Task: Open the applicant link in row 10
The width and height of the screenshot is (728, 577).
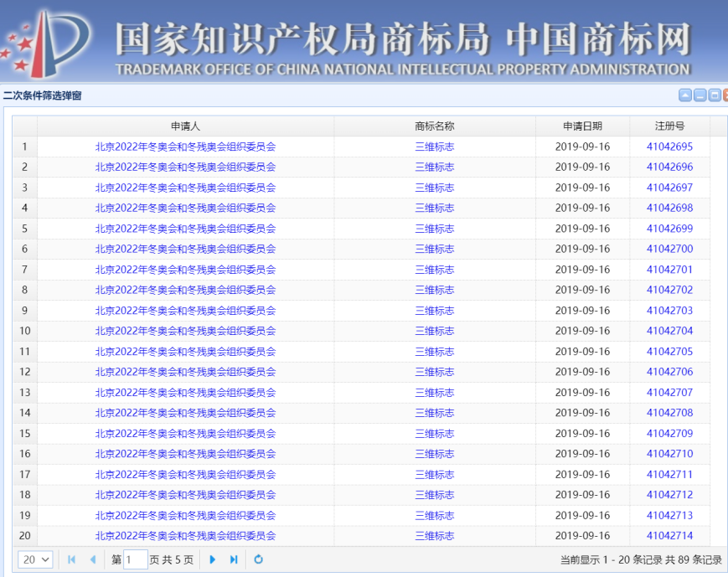Action: [x=185, y=331]
